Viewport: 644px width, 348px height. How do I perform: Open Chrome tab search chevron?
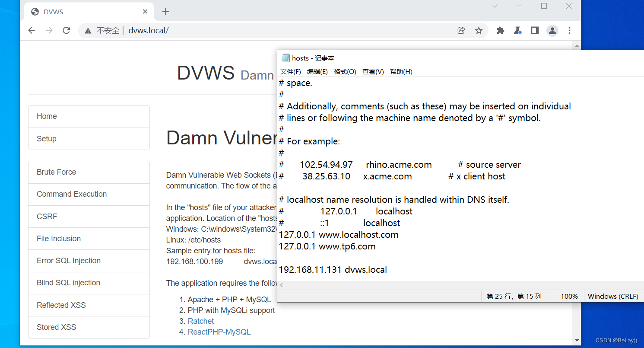(495, 6)
